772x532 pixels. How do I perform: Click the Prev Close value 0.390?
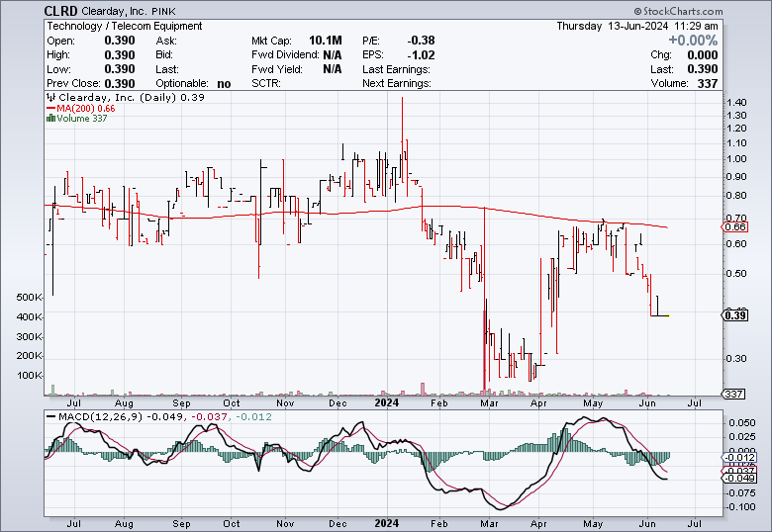coord(120,84)
